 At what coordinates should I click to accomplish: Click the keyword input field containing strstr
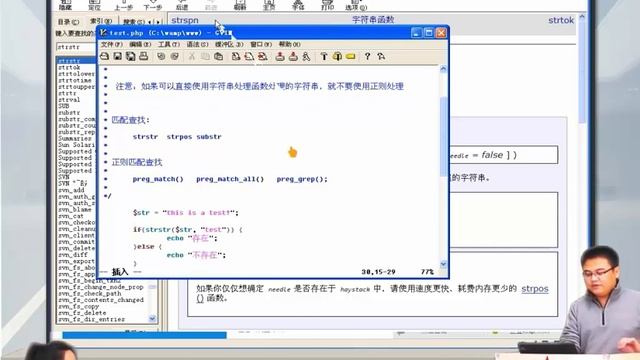tap(76, 47)
